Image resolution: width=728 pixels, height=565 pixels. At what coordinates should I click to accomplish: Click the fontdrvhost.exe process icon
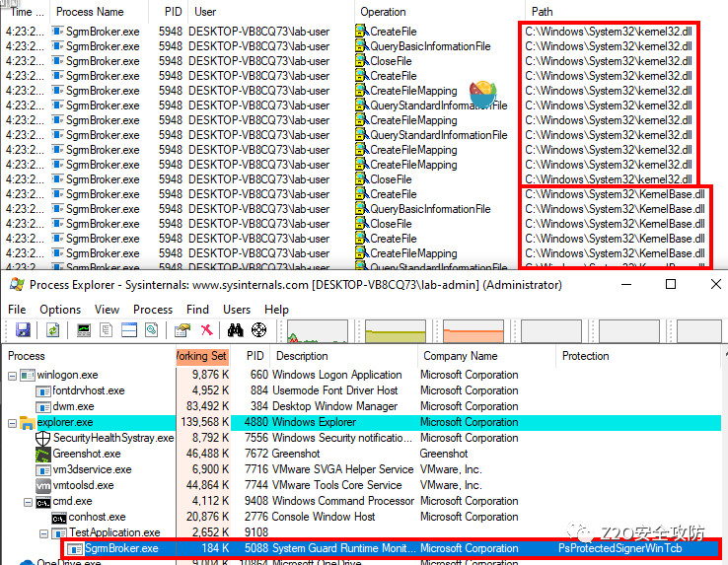tap(43, 390)
